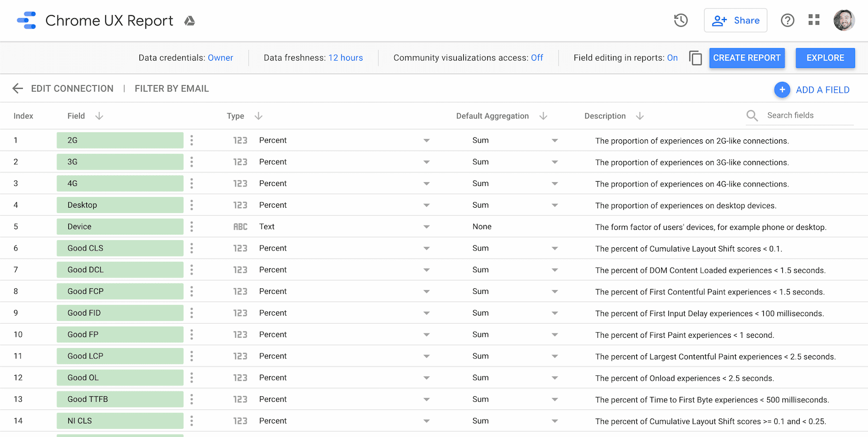The width and height of the screenshot is (868, 437).
Task: Expand Type dropdown for Device row
Action: point(426,227)
